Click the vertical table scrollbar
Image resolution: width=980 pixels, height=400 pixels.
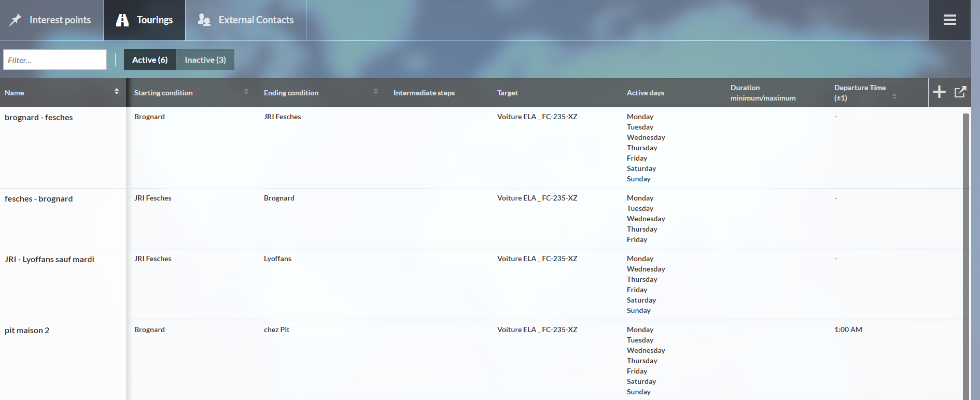[x=965, y=254]
